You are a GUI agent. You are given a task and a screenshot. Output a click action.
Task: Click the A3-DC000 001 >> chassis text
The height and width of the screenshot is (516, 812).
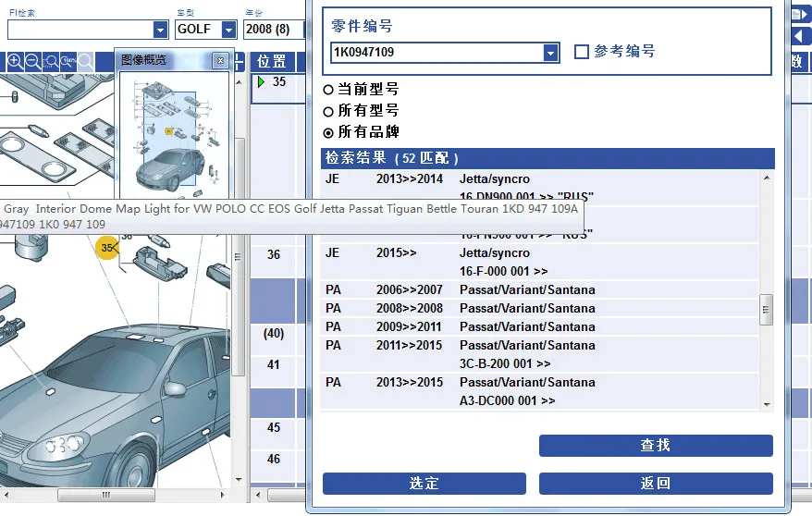[507, 401]
